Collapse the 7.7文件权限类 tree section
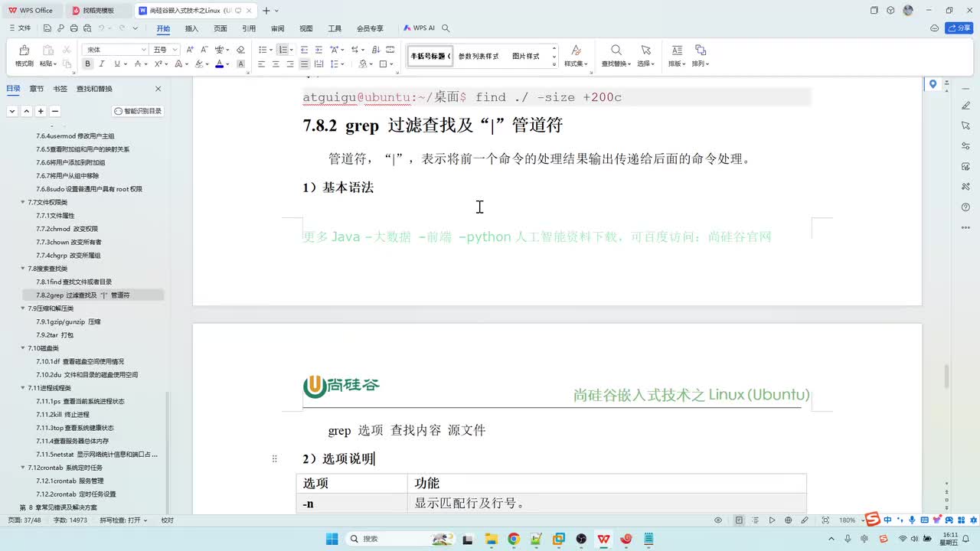The width and height of the screenshot is (980, 551). (x=22, y=202)
